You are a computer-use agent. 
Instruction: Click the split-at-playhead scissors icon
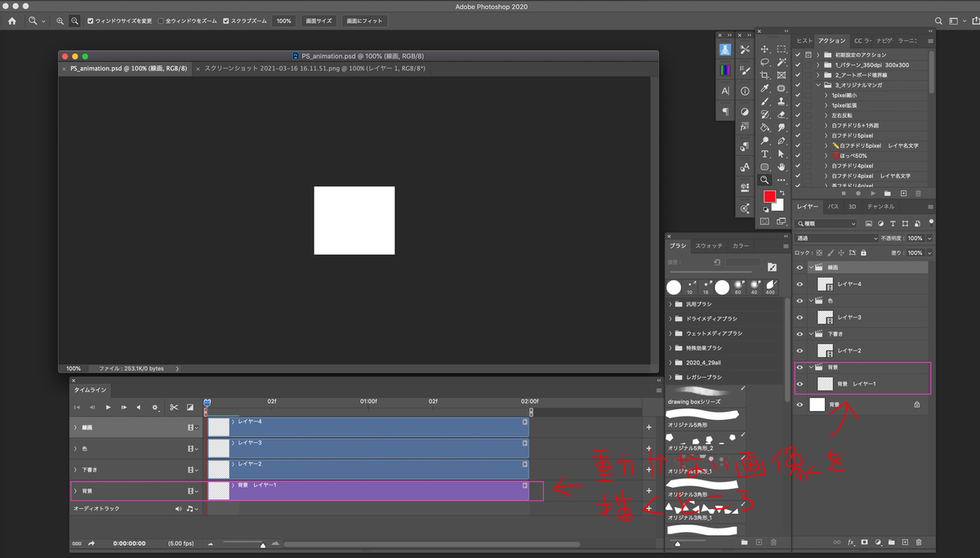point(174,407)
